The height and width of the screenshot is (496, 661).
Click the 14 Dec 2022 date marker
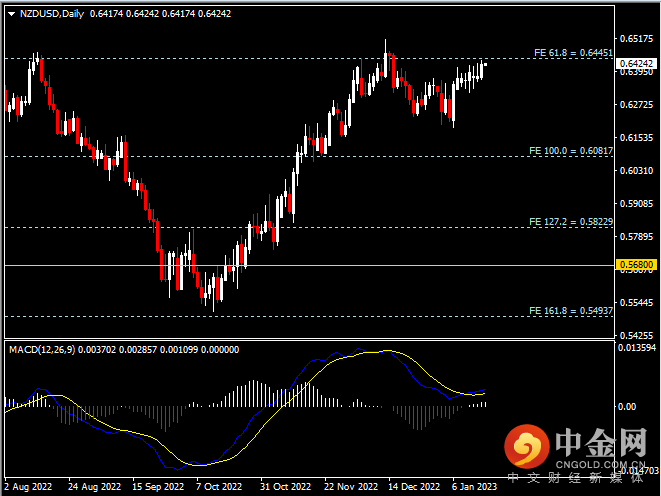point(411,486)
